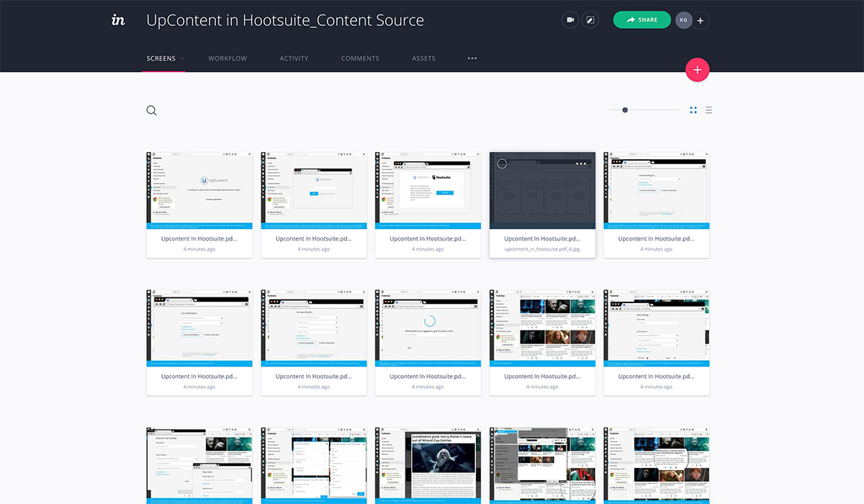Open the Assets tab
Screen dimensions: 864x504
click(x=423, y=58)
